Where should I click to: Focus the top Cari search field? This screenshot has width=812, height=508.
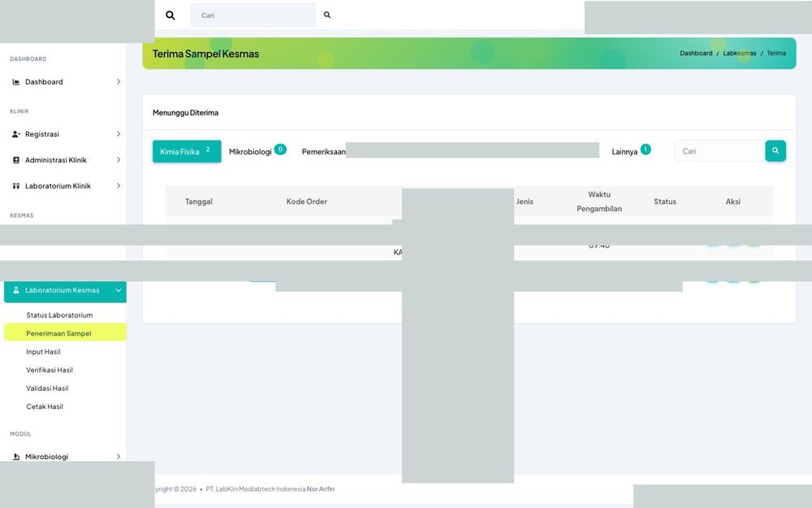(x=253, y=15)
